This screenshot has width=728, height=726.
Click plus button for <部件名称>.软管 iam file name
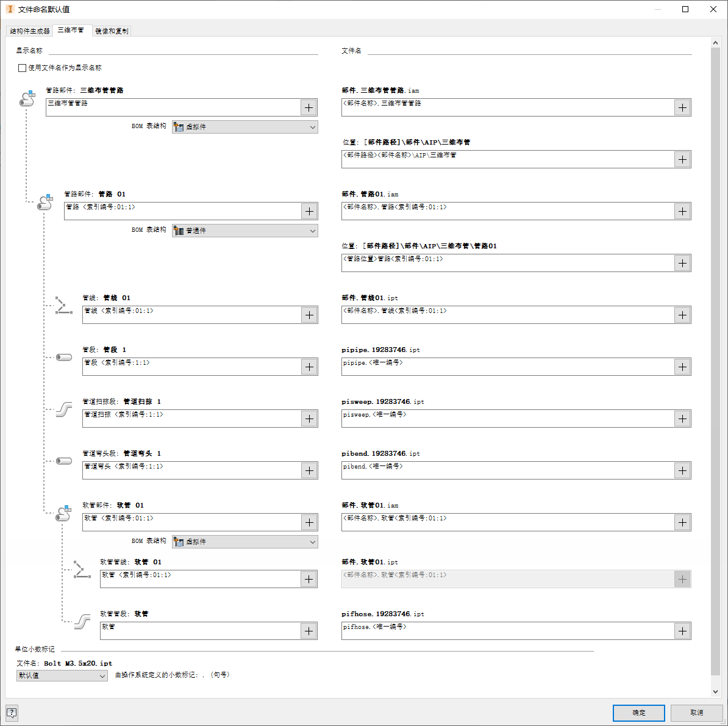tap(682, 523)
